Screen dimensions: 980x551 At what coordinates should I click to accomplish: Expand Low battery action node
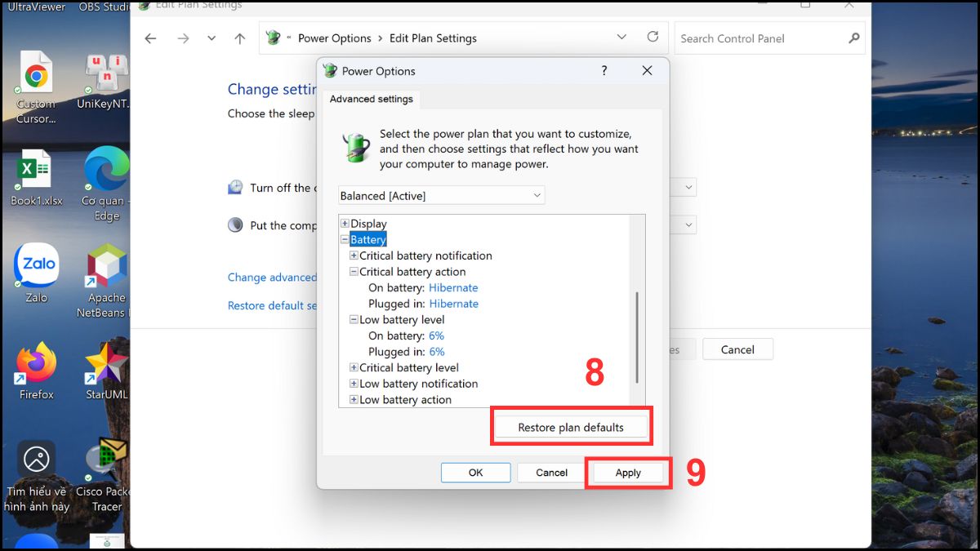[354, 400]
